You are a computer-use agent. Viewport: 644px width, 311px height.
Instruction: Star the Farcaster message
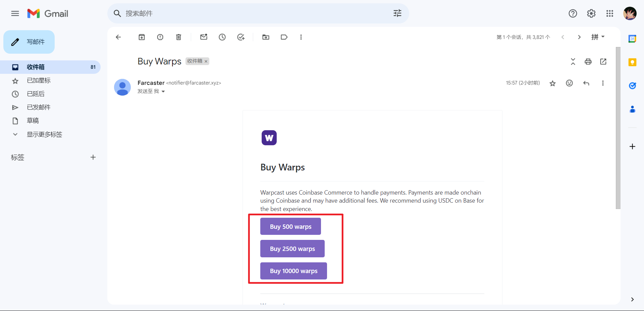tap(552, 83)
